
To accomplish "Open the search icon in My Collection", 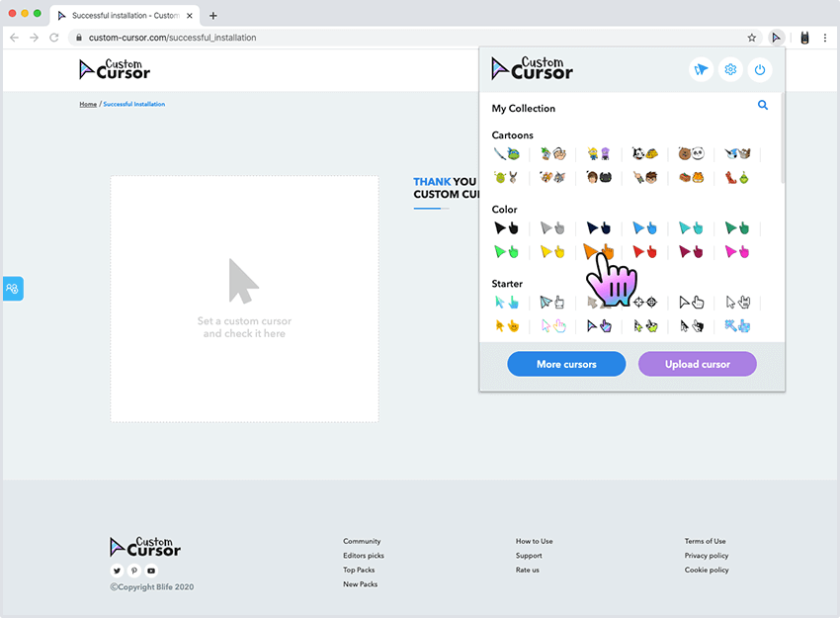I will tap(763, 105).
